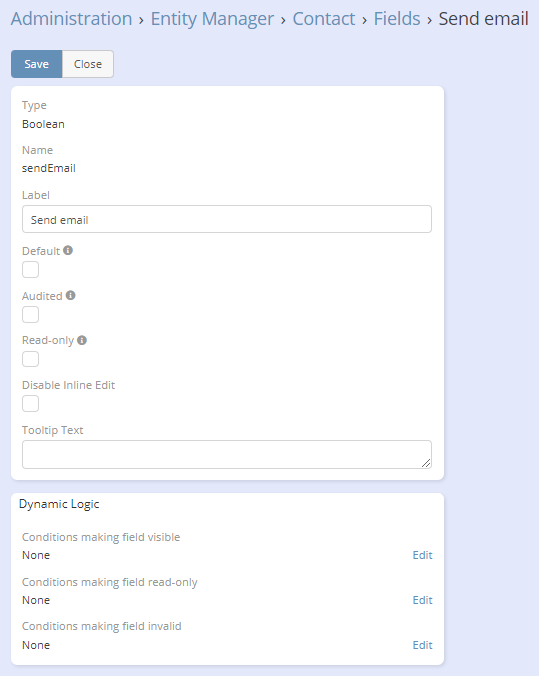Screen dimensions: 539x676
Task: Click the Audited field info icon
Action: [71, 295]
